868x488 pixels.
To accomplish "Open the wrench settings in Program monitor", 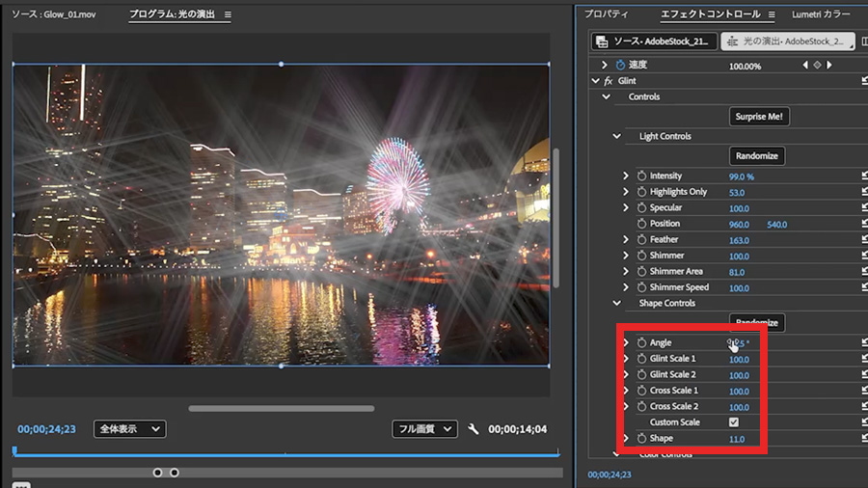I will coord(474,429).
